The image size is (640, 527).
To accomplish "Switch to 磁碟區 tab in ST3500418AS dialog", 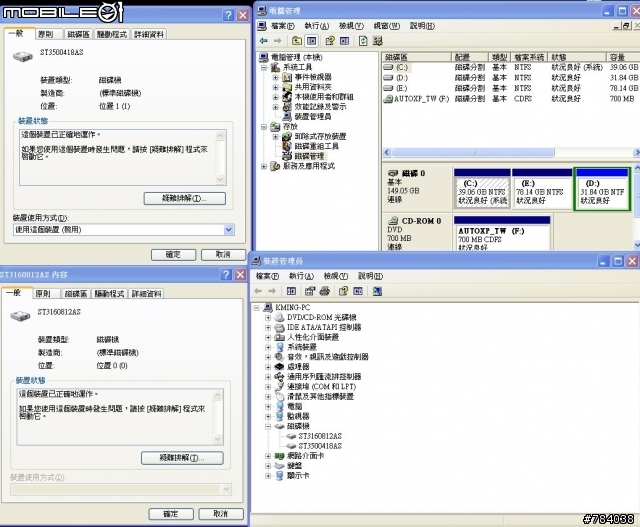I will (x=78, y=35).
